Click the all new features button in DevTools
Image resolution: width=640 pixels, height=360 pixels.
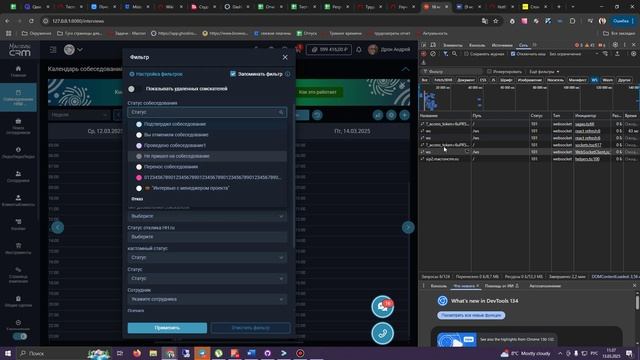[x=471, y=315]
